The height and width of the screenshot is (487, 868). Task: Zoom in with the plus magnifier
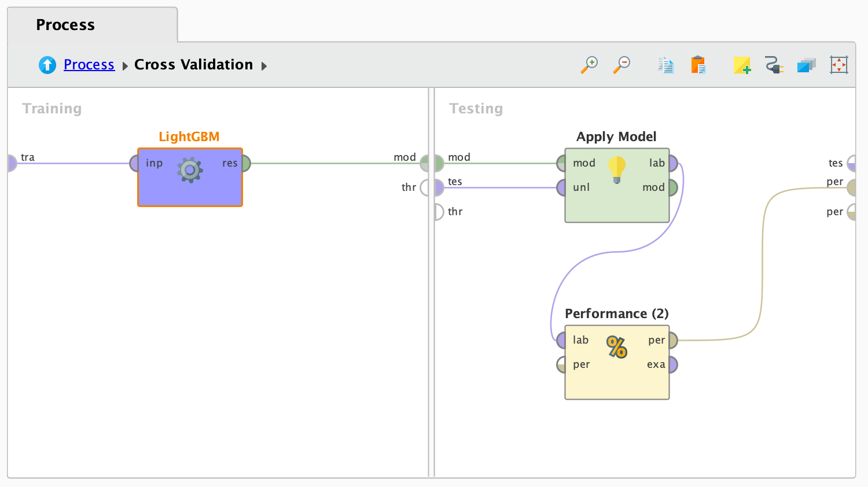coord(589,65)
